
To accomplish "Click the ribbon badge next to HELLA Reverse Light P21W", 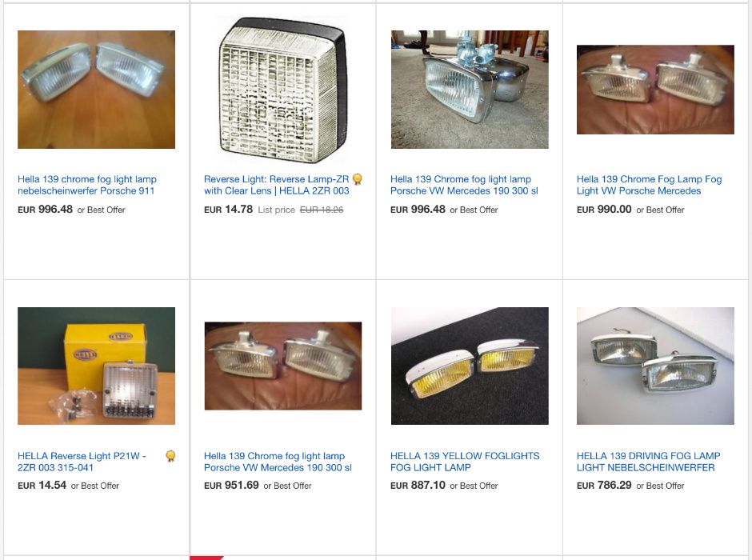I will point(170,456).
